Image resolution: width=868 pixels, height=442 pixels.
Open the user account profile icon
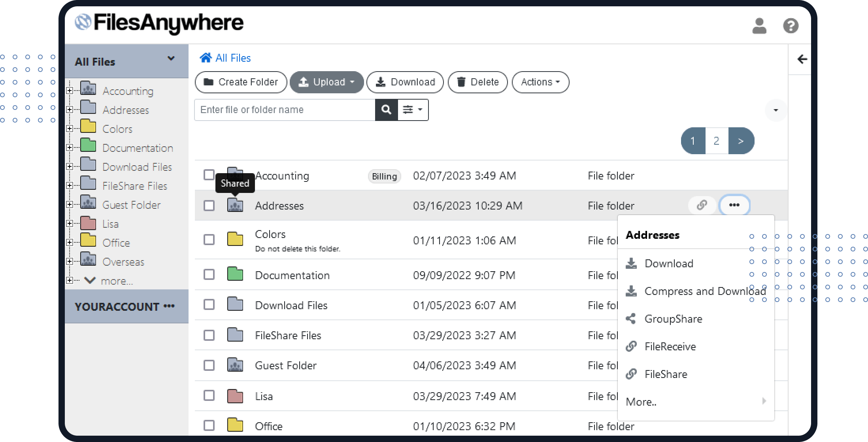pos(759,26)
